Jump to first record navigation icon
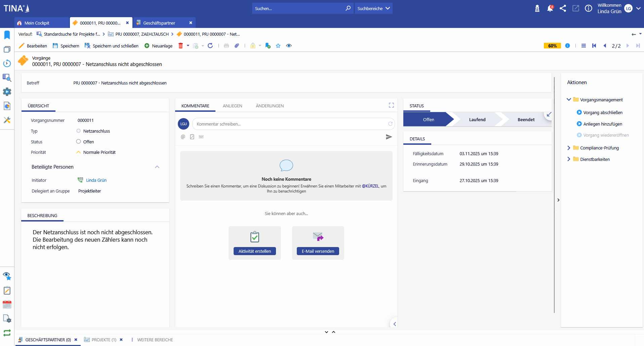 594,46
